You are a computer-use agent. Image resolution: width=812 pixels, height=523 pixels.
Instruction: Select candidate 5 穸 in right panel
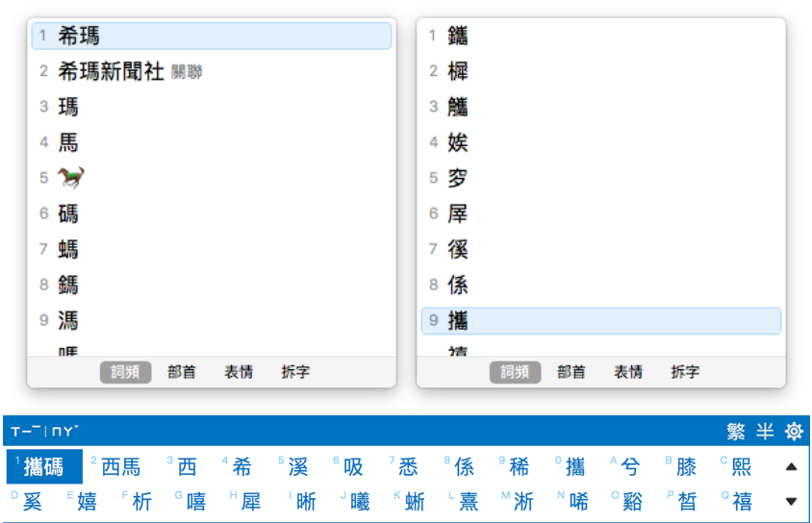[x=600, y=178]
